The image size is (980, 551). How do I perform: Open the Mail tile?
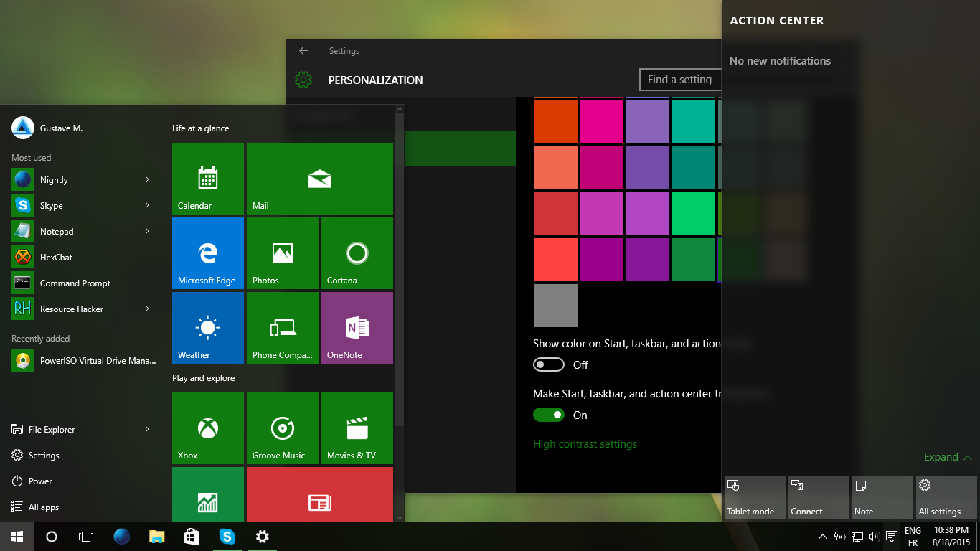tap(320, 179)
